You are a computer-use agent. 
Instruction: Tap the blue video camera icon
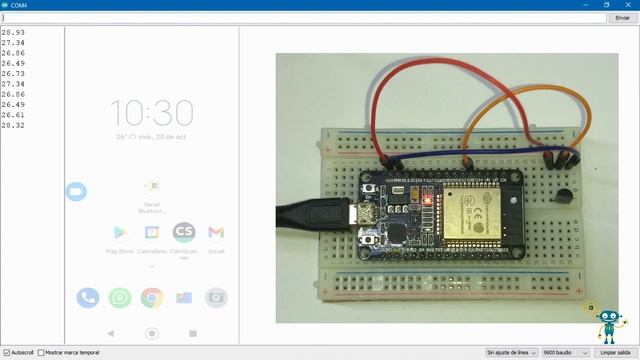point(76,191)
